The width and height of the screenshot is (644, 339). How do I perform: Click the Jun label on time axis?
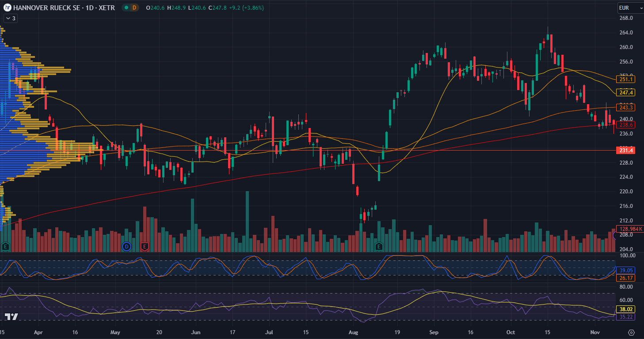tap(196, 331)
